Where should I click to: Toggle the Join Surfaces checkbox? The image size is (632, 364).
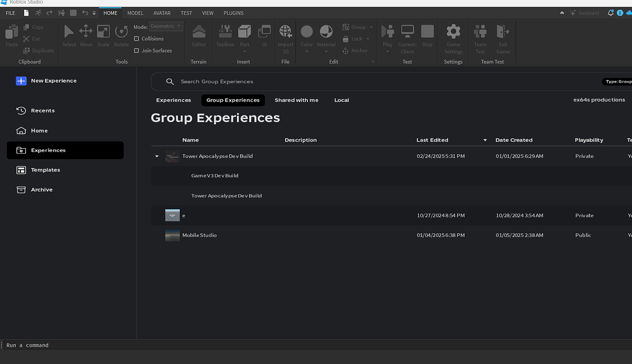136,51
